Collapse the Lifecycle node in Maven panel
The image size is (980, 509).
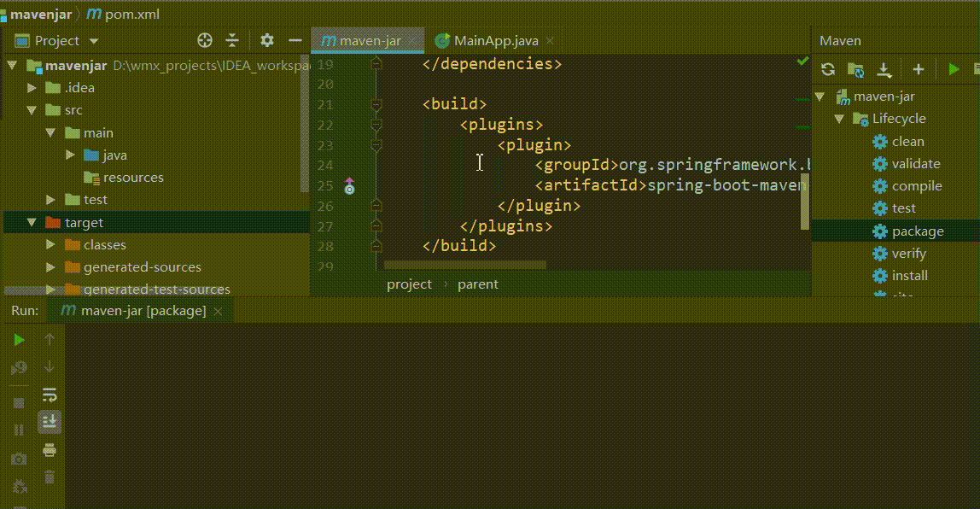point(838,118)
